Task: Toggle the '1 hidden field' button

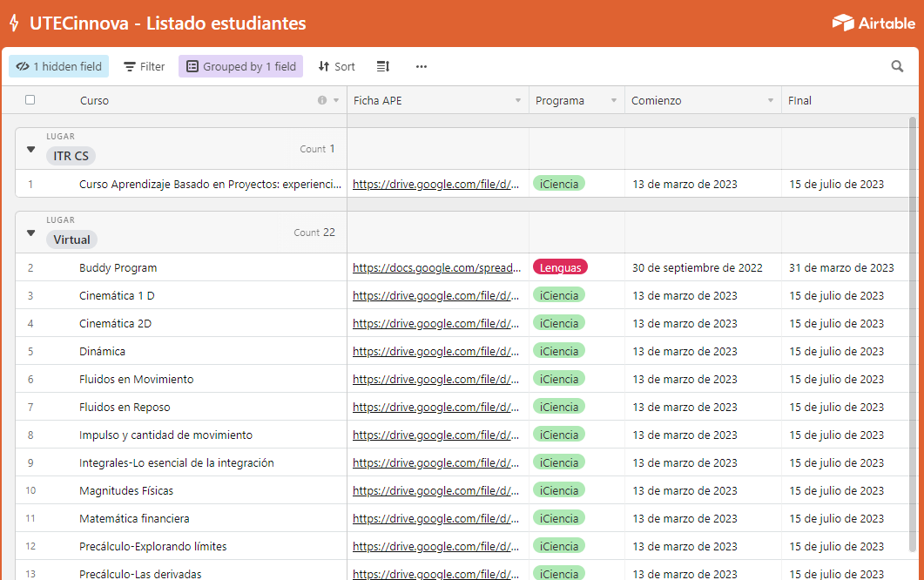Action: [x=58, y=66]
